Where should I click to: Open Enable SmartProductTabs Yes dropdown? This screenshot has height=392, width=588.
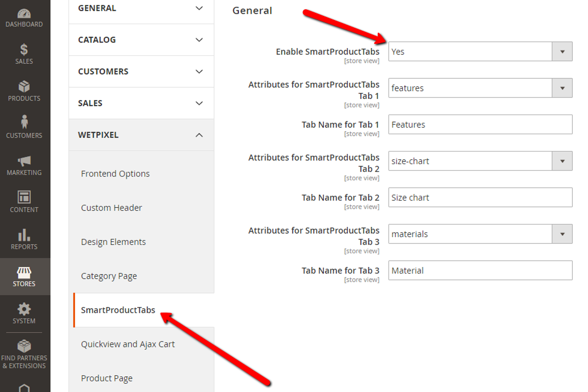(480, 51)
